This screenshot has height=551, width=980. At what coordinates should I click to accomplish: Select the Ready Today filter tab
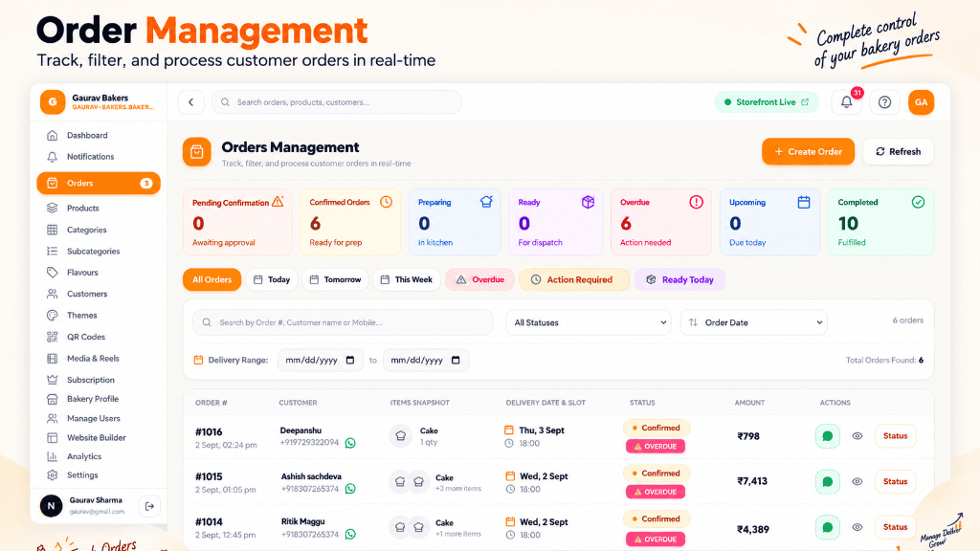679,279
